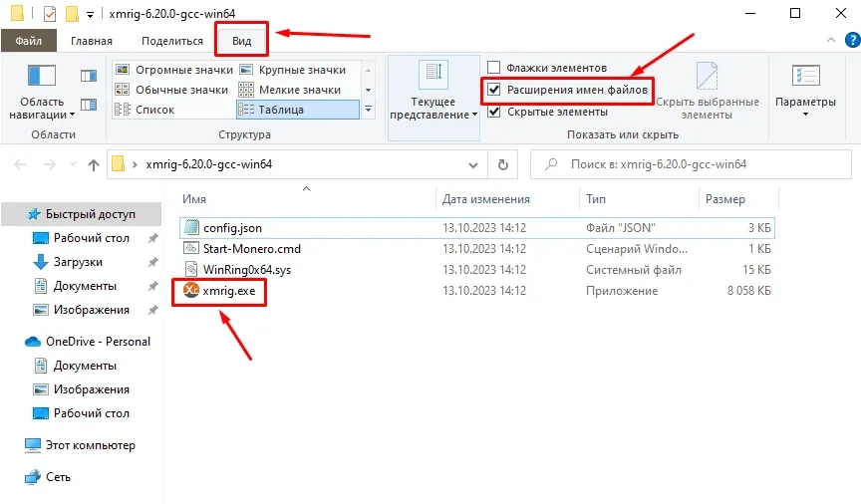Sort by the Size (Размер) column header
This screenshot has width=861, height=504.
(x=725, y=200)
